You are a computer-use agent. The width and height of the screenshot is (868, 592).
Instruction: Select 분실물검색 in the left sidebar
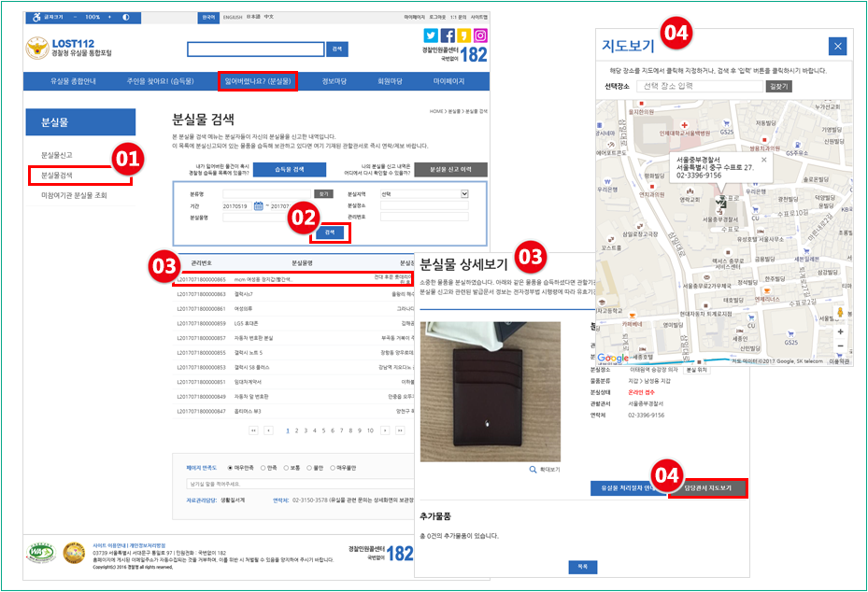(x=56, y=176)
